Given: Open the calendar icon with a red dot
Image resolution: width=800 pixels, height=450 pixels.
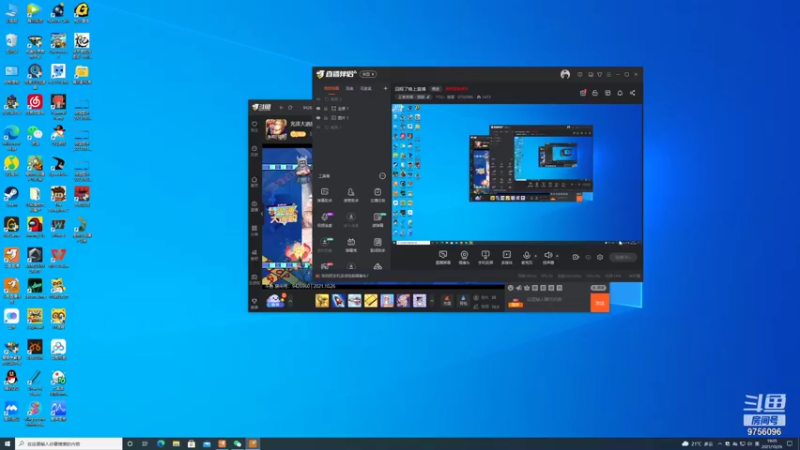Looking at the screenshot, I should [583, 93].
